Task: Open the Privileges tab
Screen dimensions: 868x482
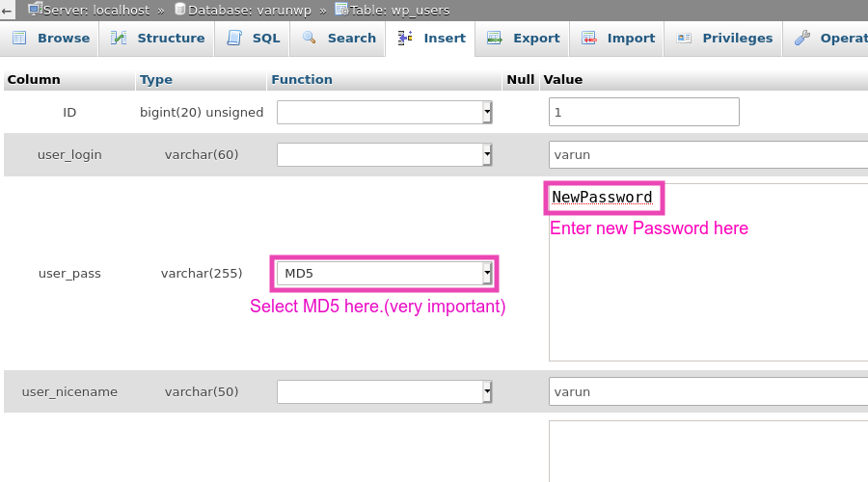Action: [737, 39]
